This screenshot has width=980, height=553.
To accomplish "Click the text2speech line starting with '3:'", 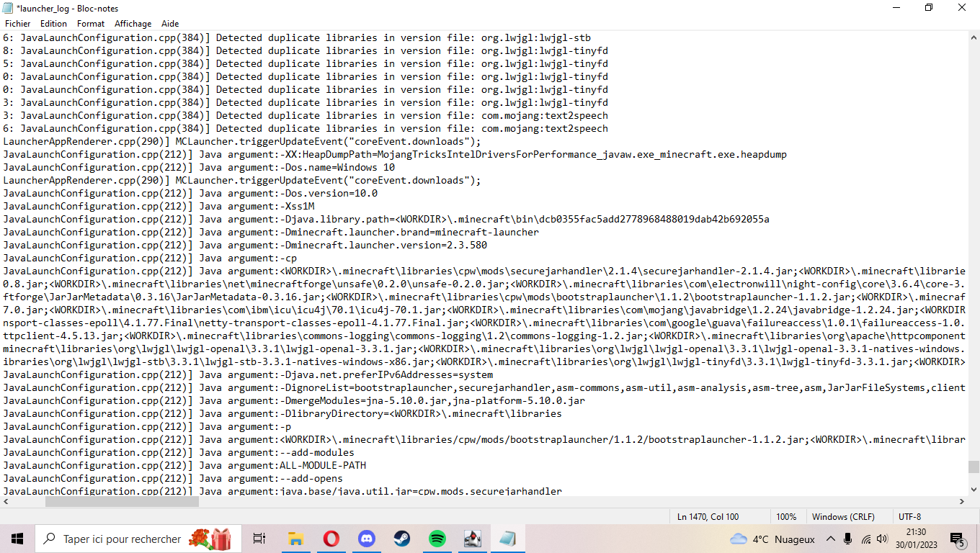I will coord(306,115).
